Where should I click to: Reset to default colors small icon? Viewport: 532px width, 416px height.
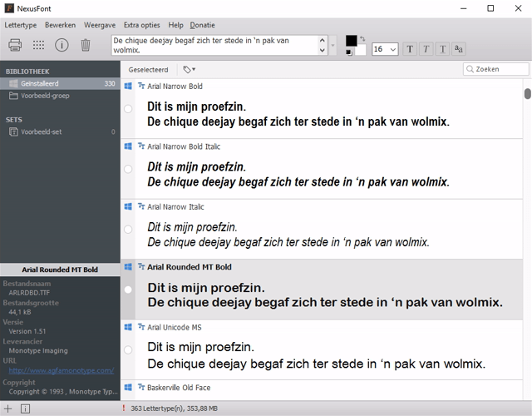[x=348, y=52]
